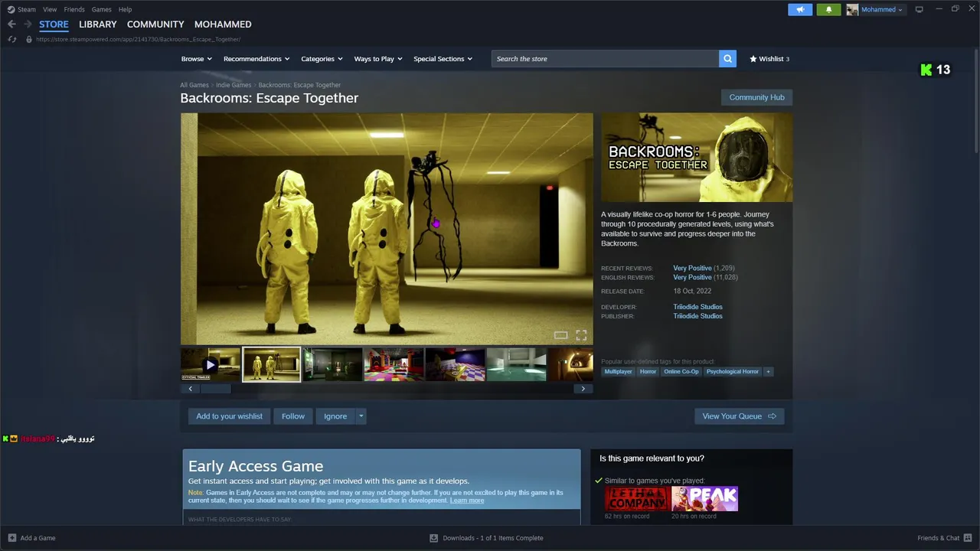The height and width of the screenshot is (551, 980).
Task: Follow this game
Action: (x=292, y=416)
